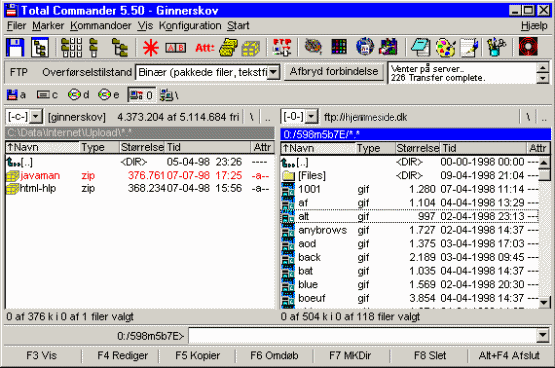Select the 1001 gif file
The image size is (555, 368).
[x=410, y=189]
